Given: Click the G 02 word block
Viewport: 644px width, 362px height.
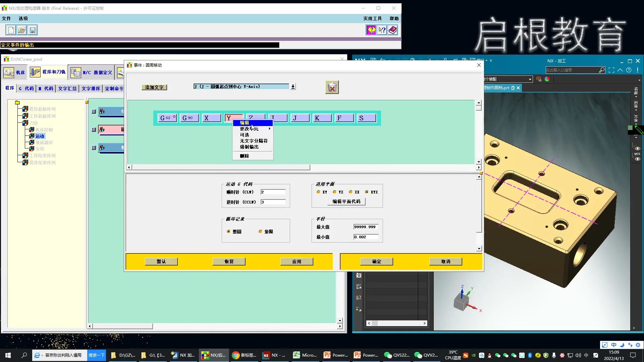Looking at the screenshot, I should click(167, 118).
